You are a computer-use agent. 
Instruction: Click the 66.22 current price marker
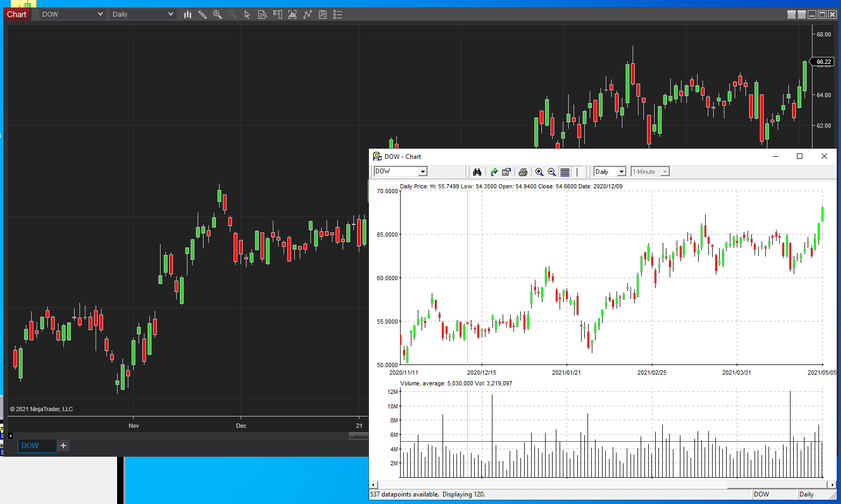pos(823,62)
